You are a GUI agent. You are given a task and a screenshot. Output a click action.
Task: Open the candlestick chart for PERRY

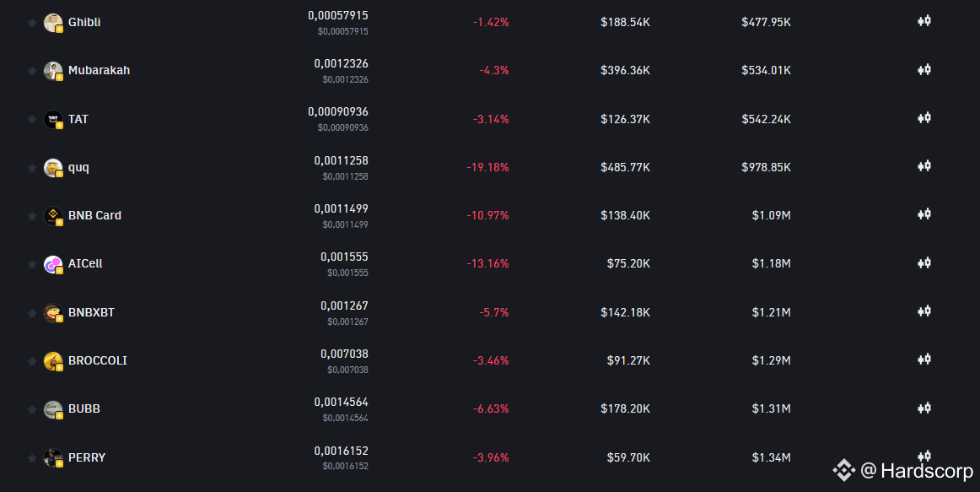coord(923,456)
